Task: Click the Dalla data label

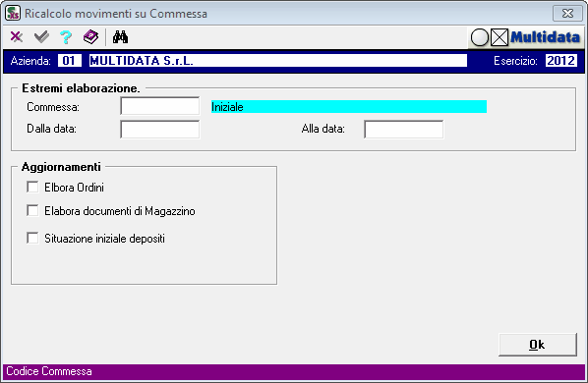Action: pos(52,129)
